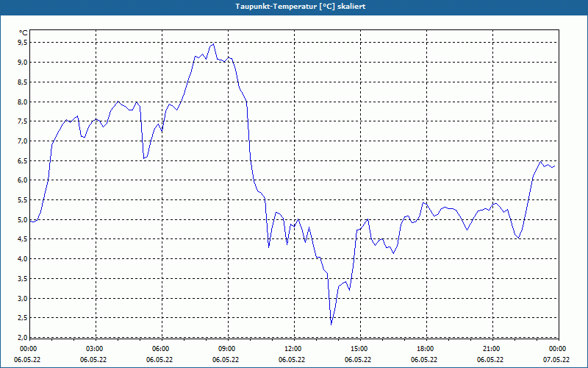The image size is (588, 368).
Task: Select the '5,0' y-axis value
Action: (x=23, y=219)
